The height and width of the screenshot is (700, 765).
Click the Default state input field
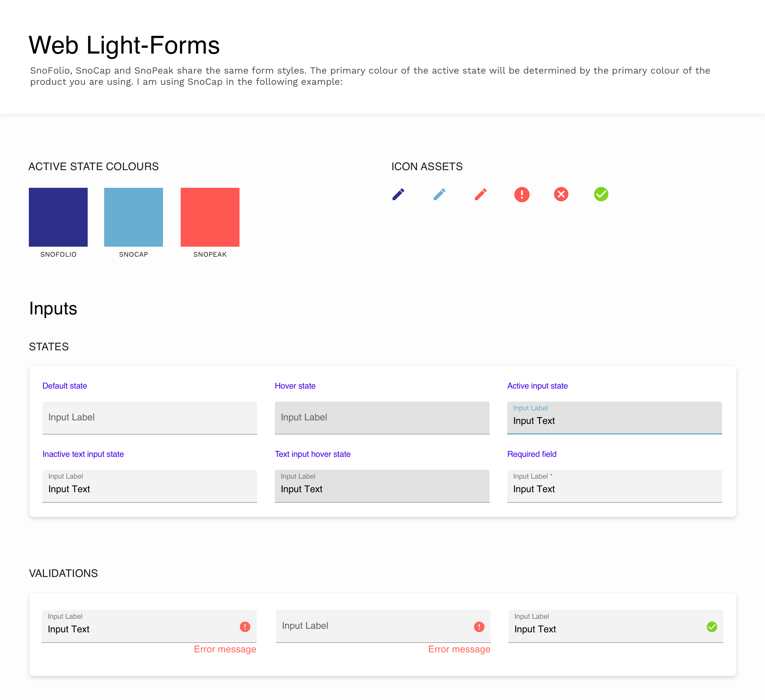tap(149, 418)
